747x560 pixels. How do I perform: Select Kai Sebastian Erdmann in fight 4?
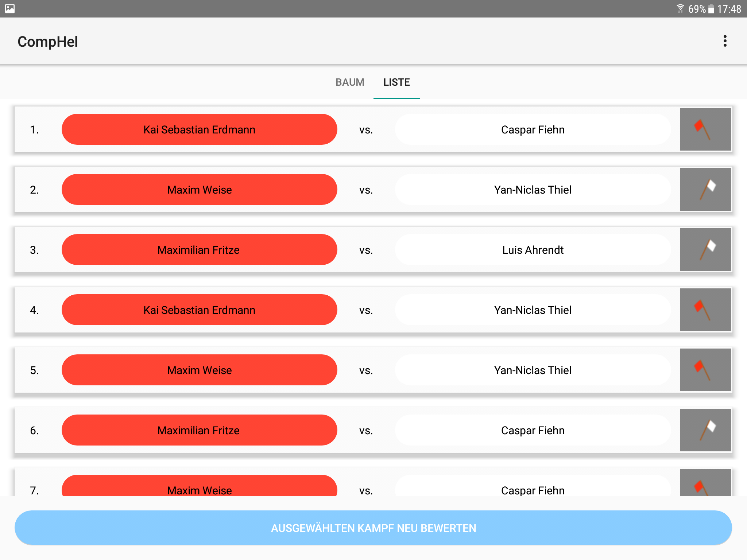[x=199, y=310]
